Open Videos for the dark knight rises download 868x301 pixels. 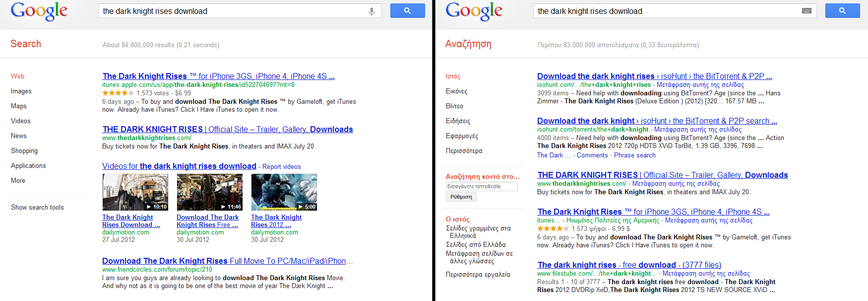[179, 166]
